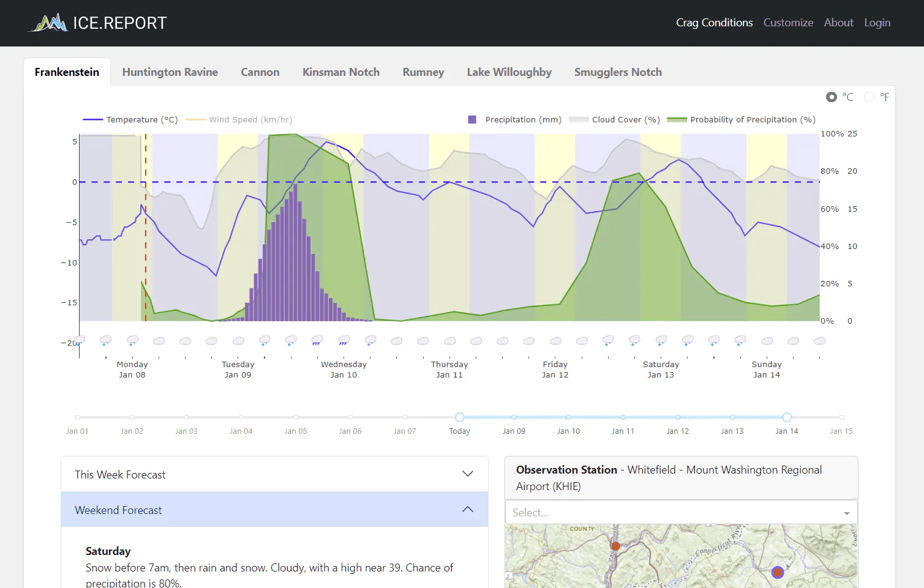Click the Jan 14 date slider handle
This screenshot has height=588, width=924.
tap(787, 417)
